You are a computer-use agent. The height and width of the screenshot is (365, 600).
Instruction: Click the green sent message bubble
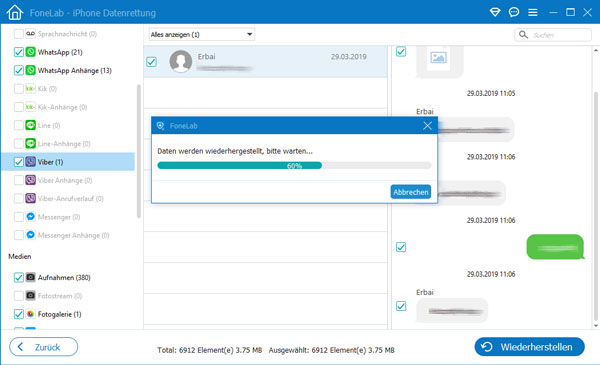click(555, 247)
